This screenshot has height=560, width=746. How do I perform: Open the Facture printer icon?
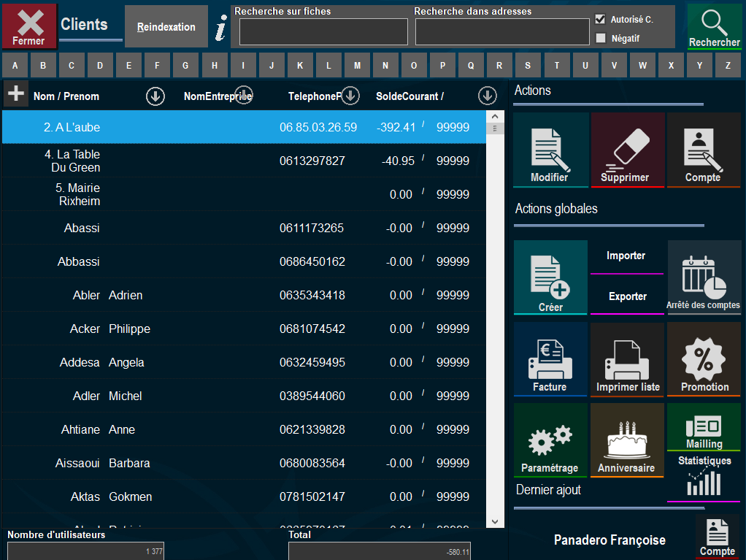550,360
